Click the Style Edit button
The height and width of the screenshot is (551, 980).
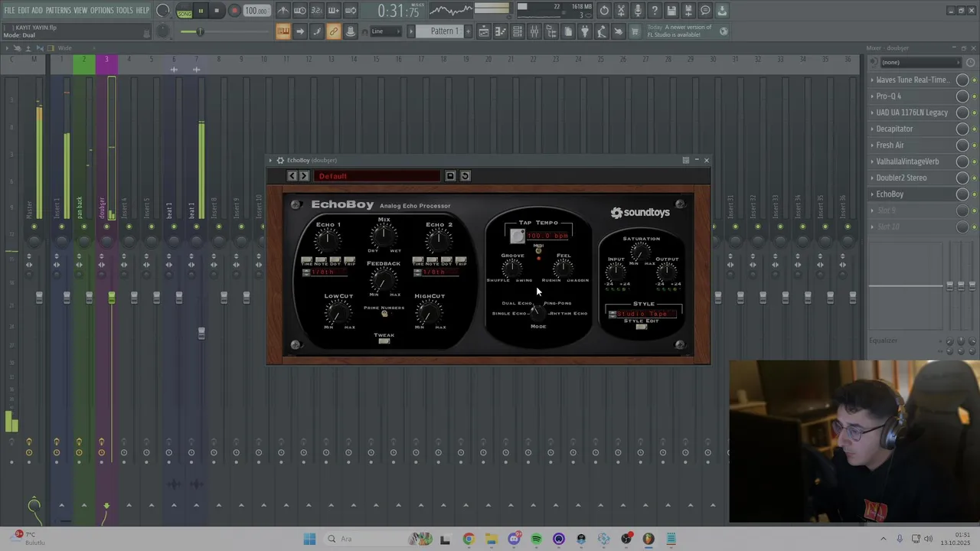(x=642, y=327)
